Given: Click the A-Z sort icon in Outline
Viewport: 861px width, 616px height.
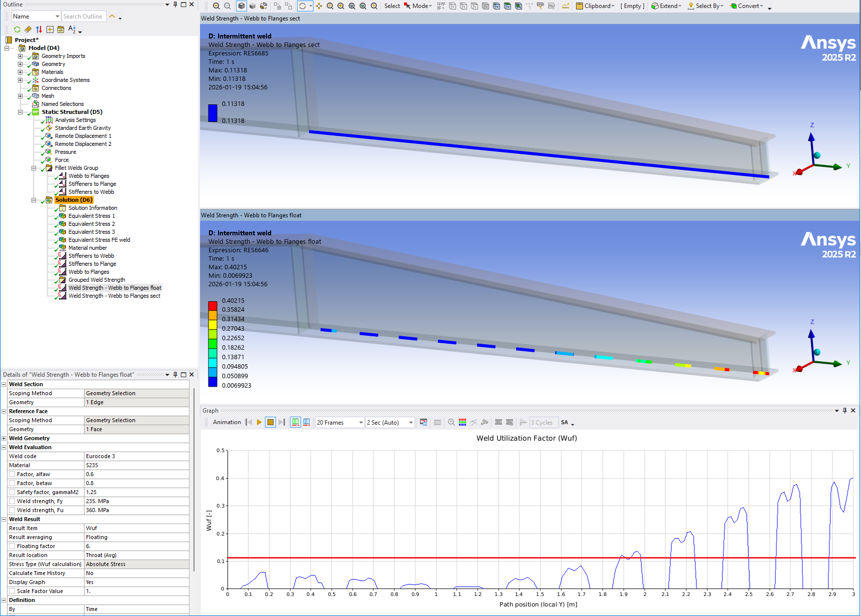Looking at the screenshot, I should [72, 29].
